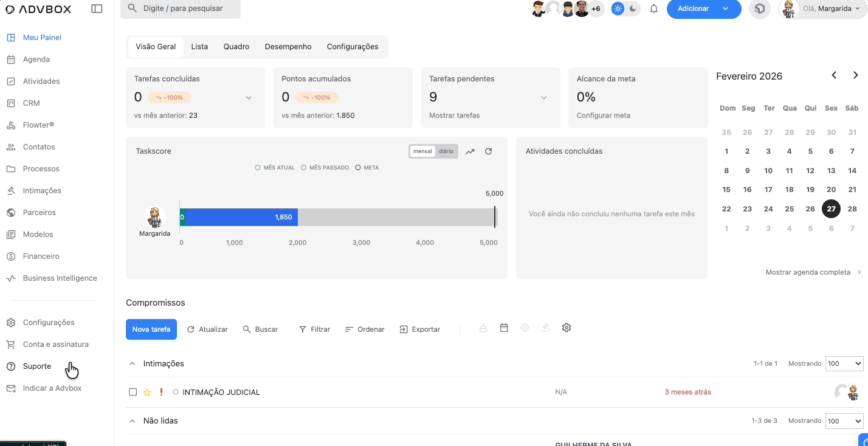Open the Taskscore trend line icon

pyautogui.click(x=470, y=151)
